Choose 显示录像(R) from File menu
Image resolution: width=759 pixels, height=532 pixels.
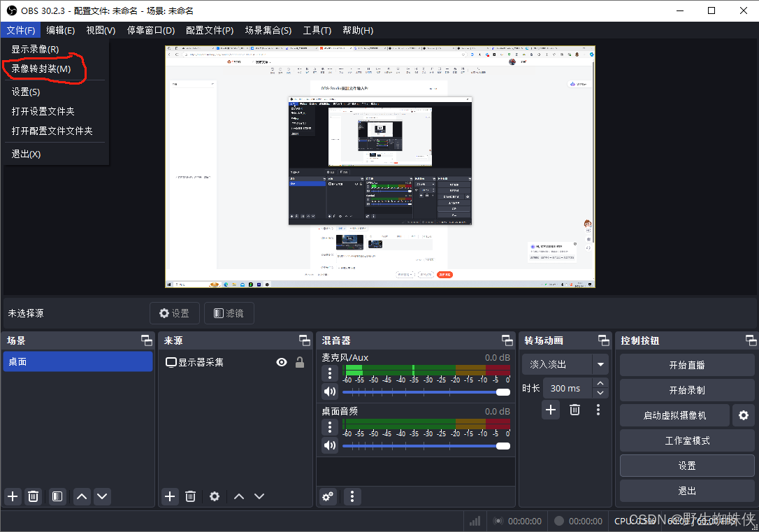pyautogui.click(x=56, y=50)
